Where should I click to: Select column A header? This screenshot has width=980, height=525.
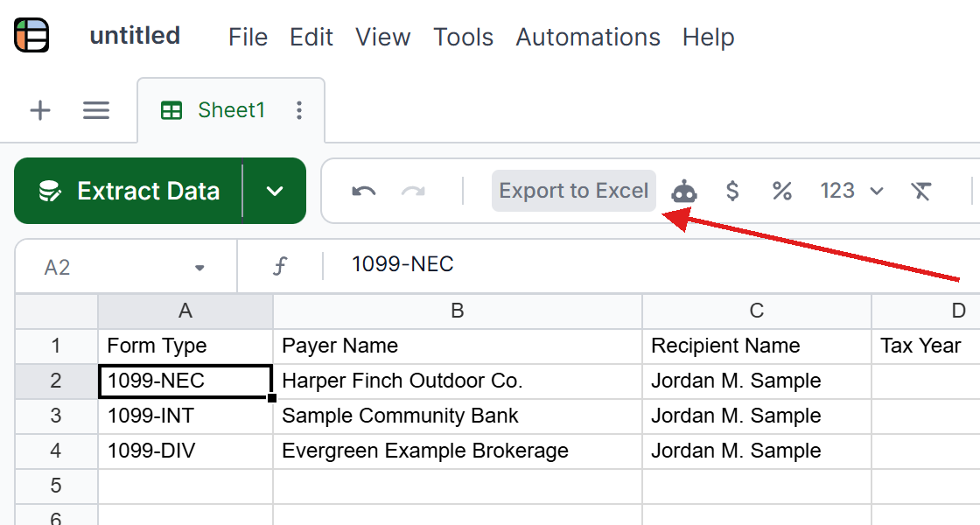[185, 311]
